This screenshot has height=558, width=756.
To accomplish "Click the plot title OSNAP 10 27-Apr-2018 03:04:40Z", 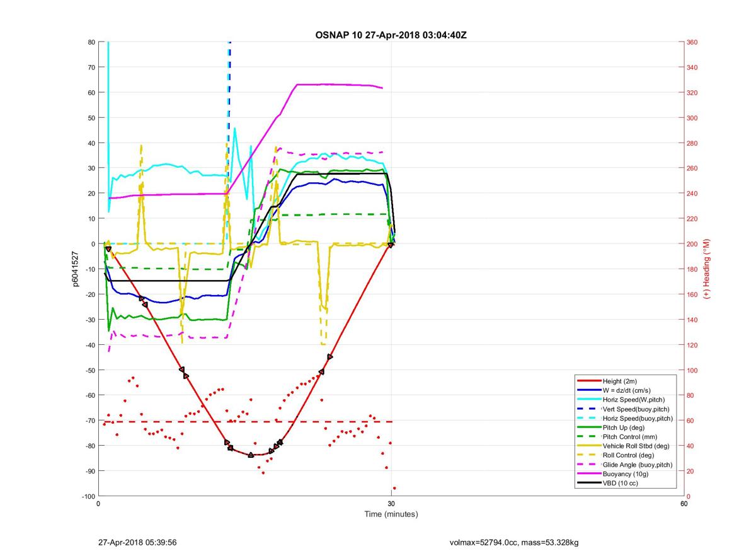I will [x=391, y=35].
